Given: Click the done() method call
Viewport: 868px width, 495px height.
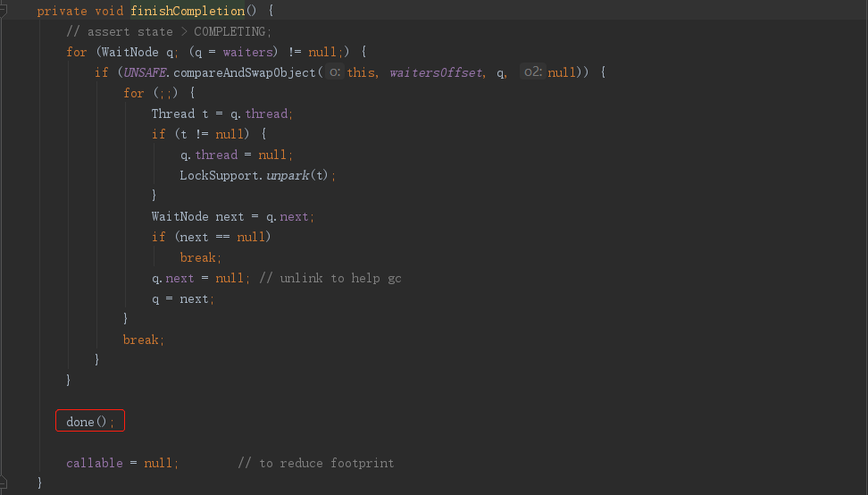Looking at the screenshot, I should click(90, 422).
